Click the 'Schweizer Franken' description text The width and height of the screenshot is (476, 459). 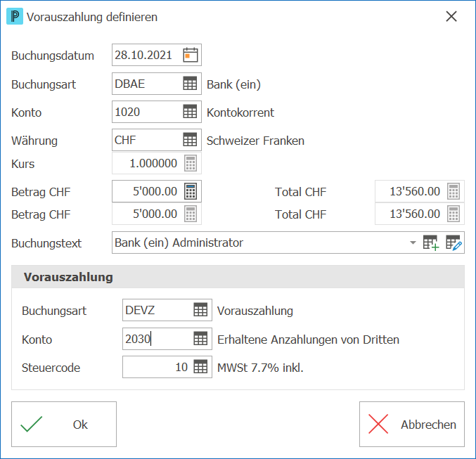pos(255,141)
